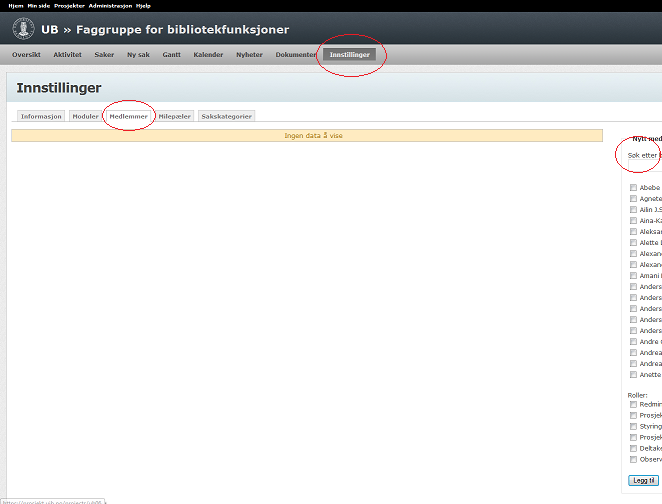Screen dimensions: 662x504
Task: Tick the Agnete member checkbox
Action: tap(633, 199)
